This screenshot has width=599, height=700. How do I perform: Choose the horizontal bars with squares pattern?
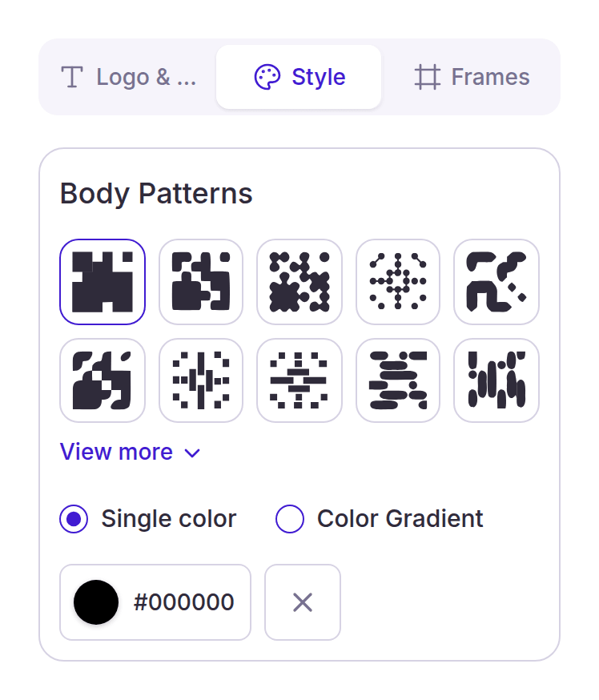299,380
